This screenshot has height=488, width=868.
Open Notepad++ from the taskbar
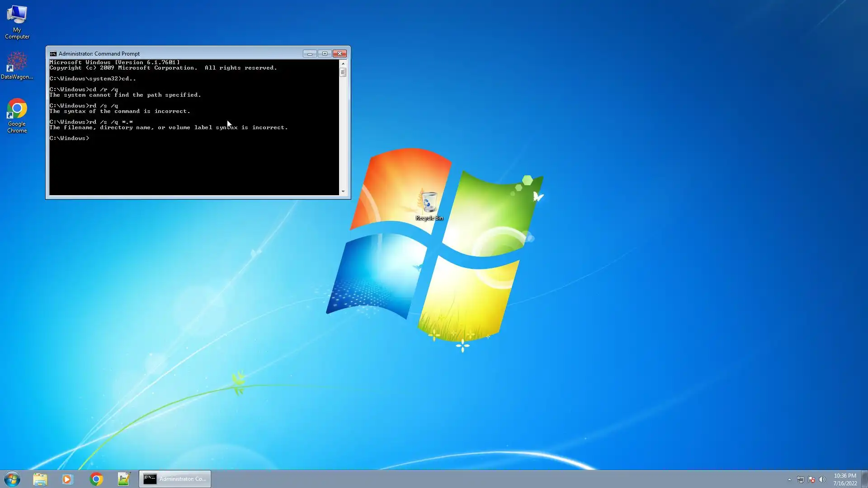[123, 479]
